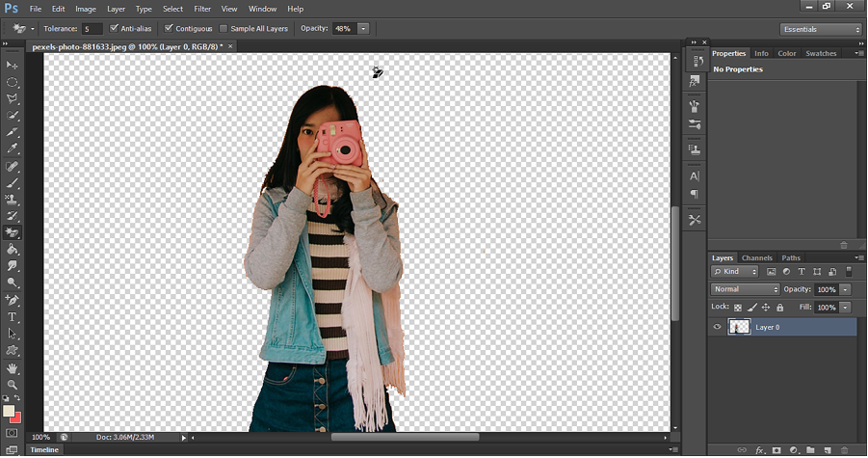Uncheck the Contiguous checkbox

[x=169, y=28]
